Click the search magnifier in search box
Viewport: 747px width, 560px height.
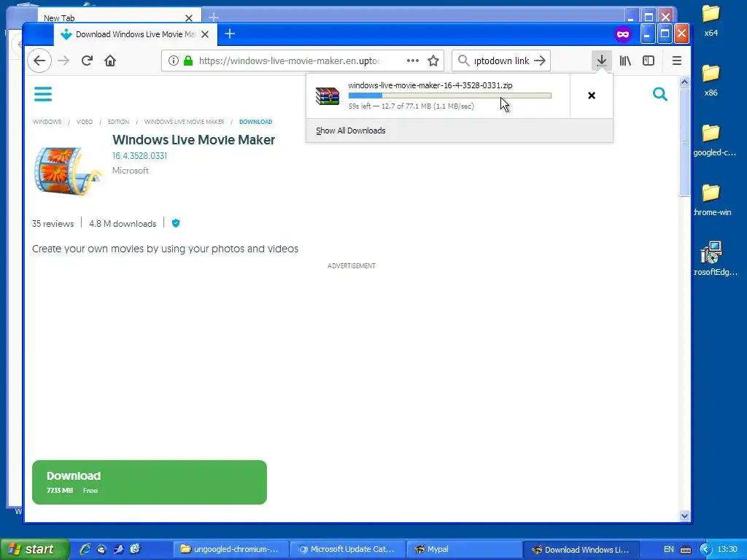click(x=463, y=61)
